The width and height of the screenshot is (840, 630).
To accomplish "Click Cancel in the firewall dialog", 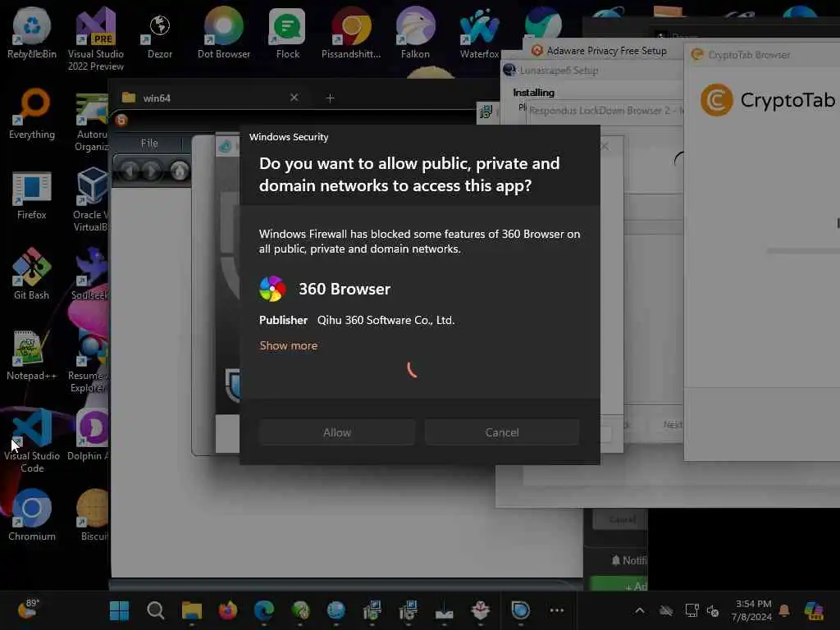I will [x=502, y=432].
